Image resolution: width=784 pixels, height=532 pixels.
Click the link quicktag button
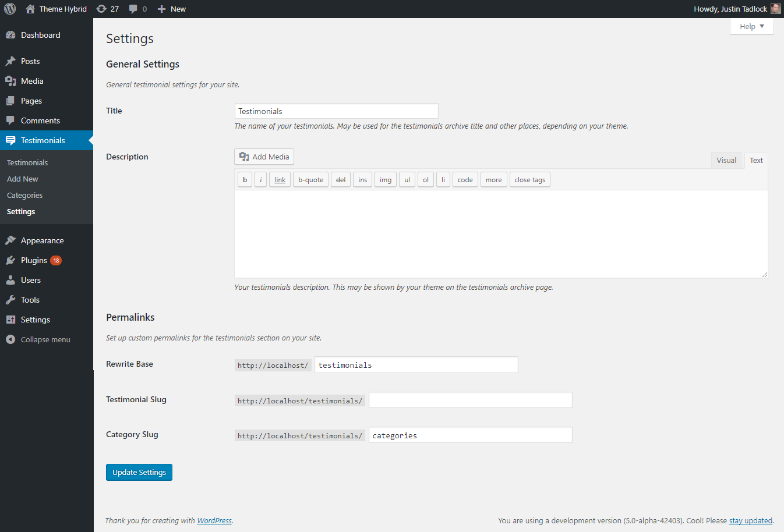pos(280,180)
